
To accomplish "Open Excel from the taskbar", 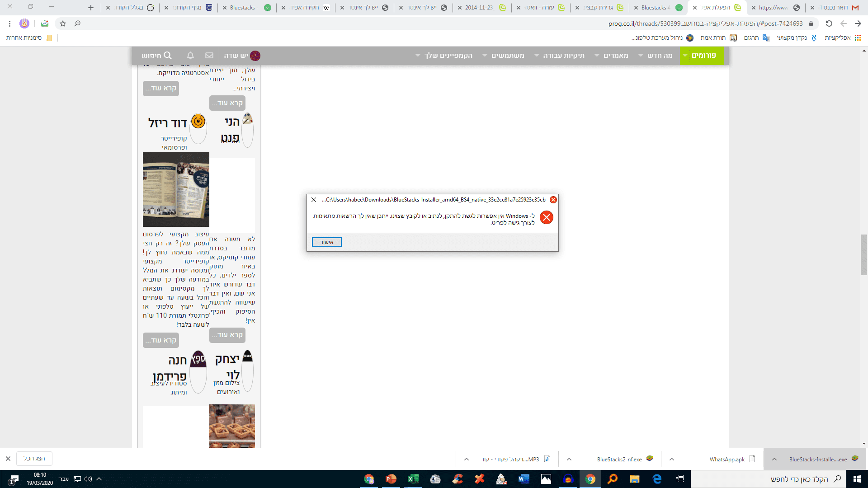I will (x=413, y=479).
